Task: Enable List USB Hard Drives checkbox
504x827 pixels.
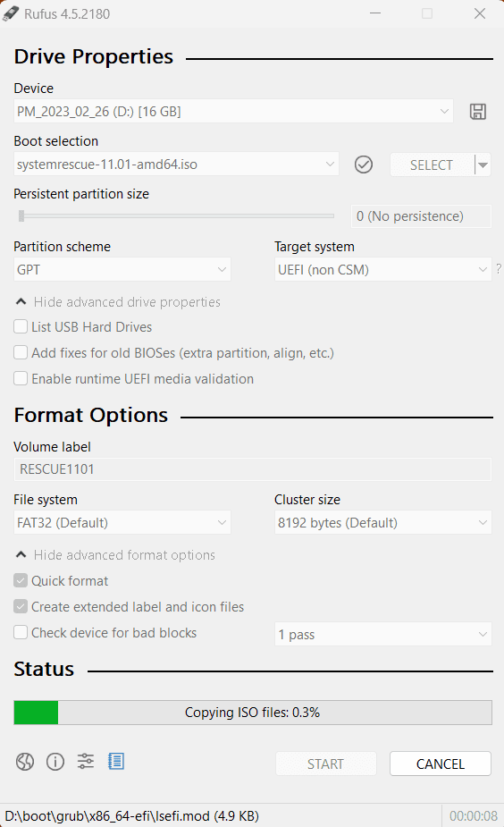Action: pos(21,326)
